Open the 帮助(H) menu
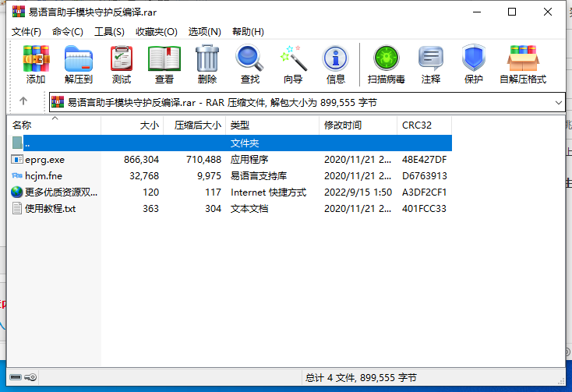572x392 pixels. pos(248,32)
